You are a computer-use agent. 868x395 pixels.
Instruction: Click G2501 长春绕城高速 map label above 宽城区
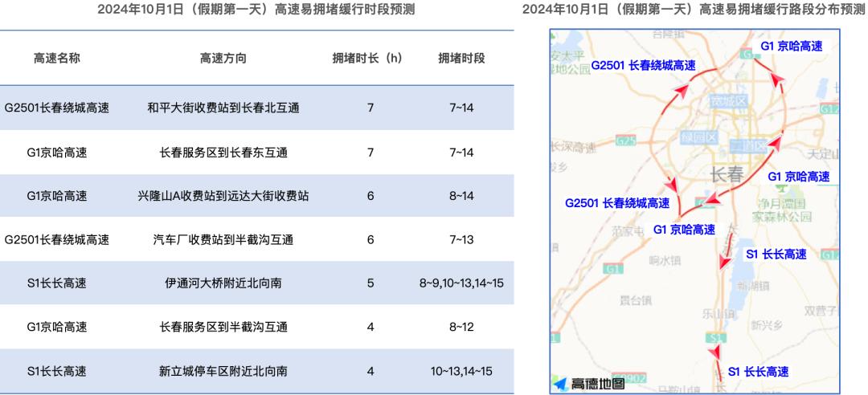point(643,65)
